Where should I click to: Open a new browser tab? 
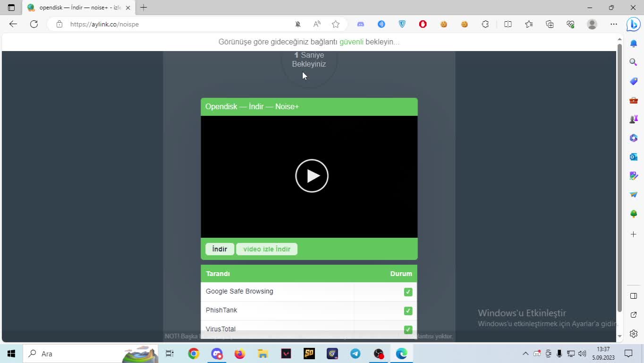click(x=144, y=8)
